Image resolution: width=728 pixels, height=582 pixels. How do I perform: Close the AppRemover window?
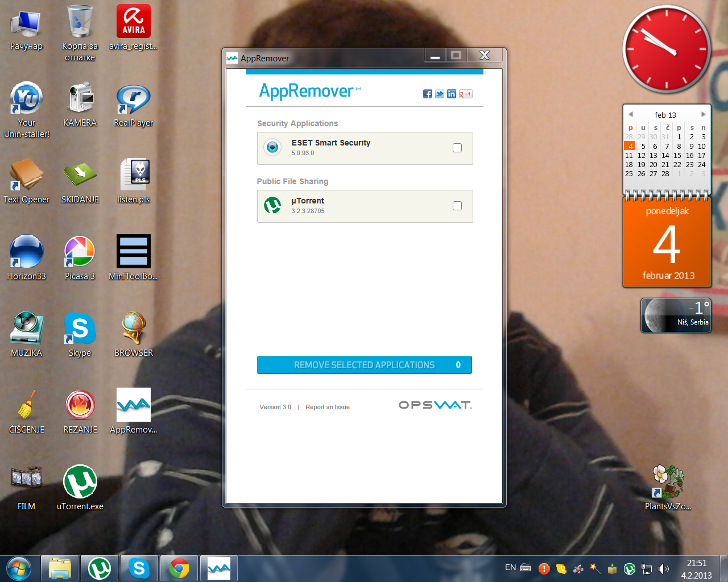(485, 55)
